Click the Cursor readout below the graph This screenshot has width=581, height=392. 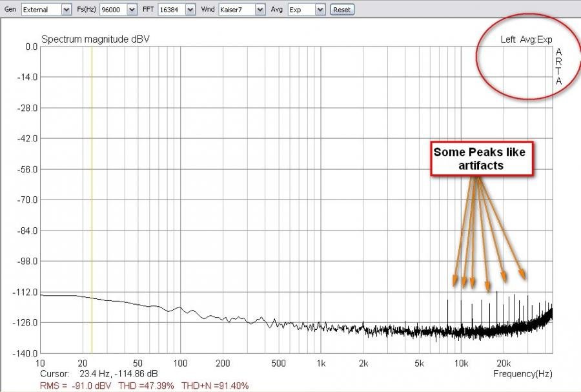[98, 373]
